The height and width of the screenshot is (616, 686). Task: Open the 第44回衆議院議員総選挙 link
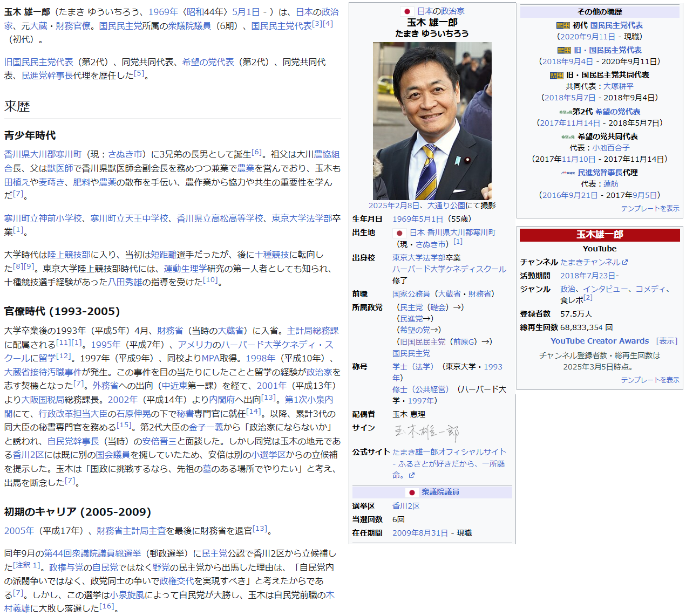tap(92, 553)
